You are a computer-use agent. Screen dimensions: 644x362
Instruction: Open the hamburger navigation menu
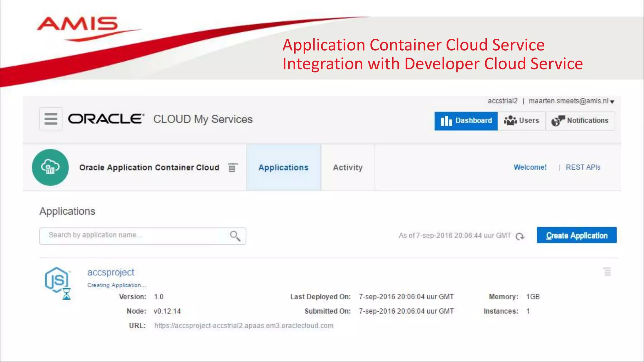51,119
